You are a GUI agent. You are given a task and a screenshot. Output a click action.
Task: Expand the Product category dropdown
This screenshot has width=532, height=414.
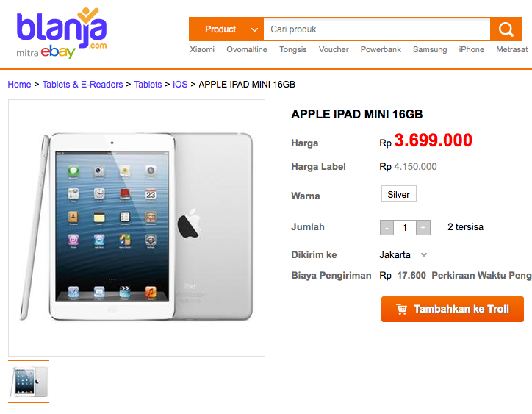coord(226,29)
